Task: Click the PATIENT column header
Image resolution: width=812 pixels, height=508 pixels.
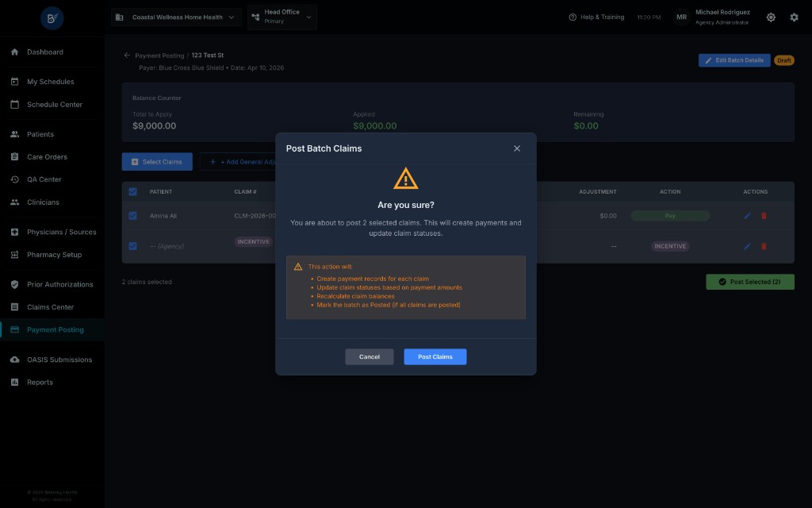Action: (x=160, y=192)
